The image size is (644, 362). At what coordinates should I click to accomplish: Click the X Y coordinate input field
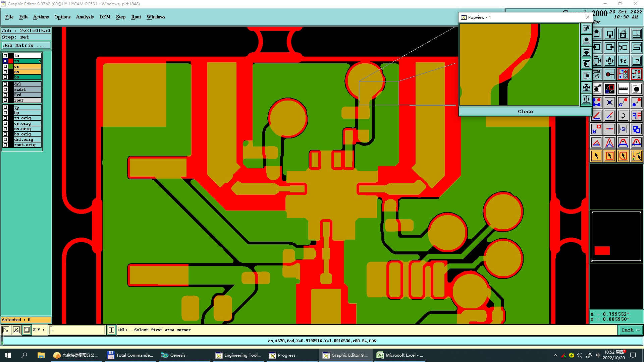coord(77,330)
